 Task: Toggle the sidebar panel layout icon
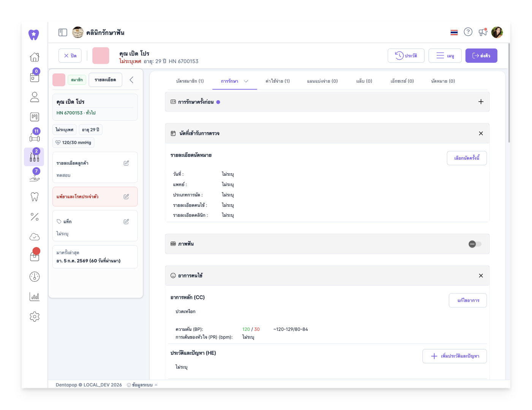[63, 33]
